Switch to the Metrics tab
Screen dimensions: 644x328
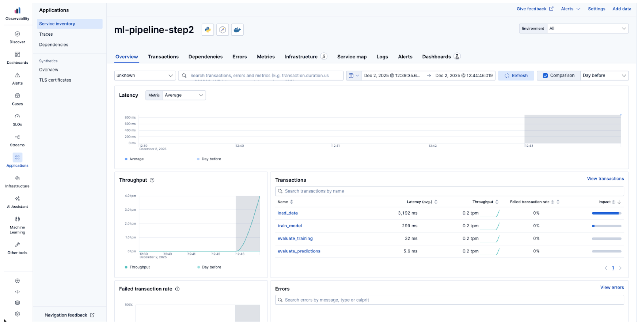[x=265, y=57]
